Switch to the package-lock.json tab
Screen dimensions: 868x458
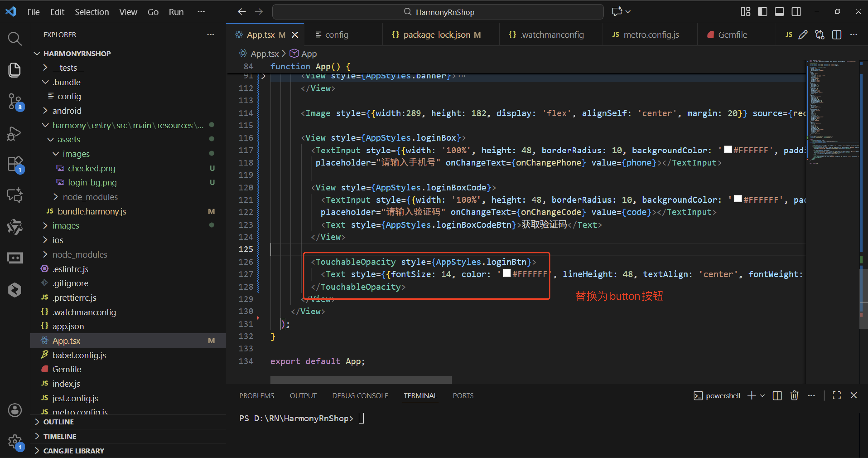click(x=437, y=35)
